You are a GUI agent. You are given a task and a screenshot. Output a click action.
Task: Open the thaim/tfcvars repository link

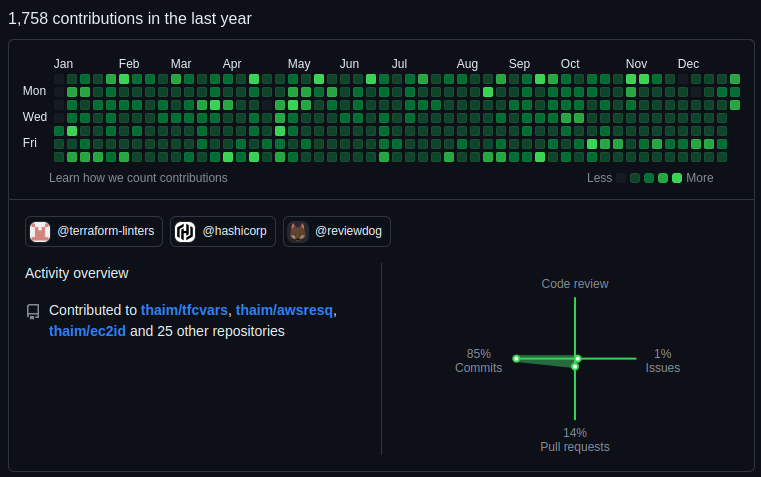(184, 310)
